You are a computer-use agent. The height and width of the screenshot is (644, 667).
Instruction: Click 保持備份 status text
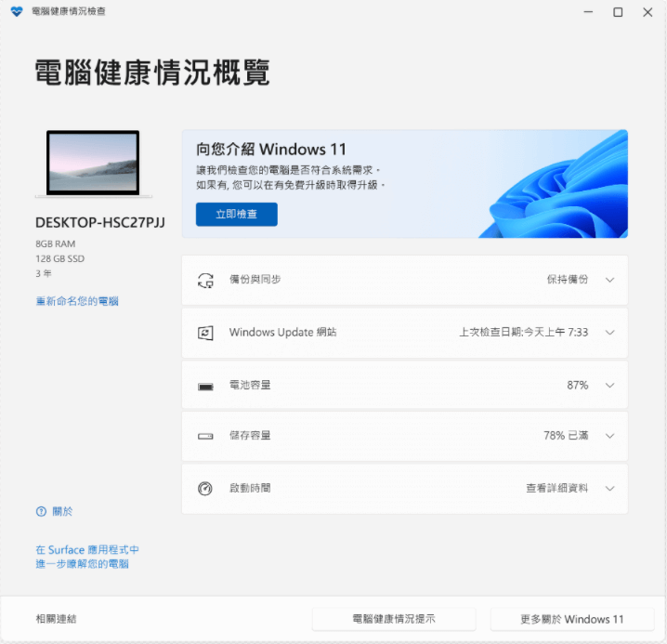click(x=568, y=279)
